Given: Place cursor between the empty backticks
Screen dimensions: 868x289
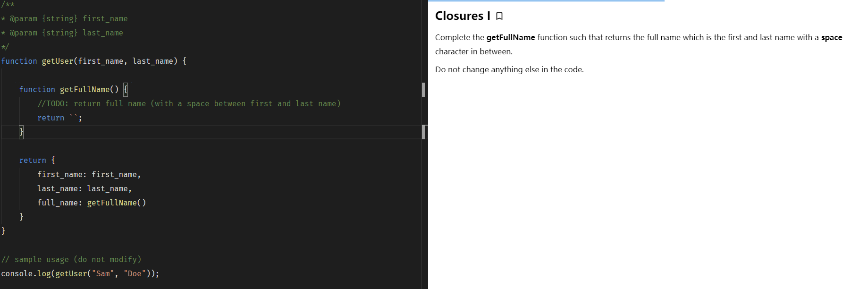Looking at the screenshot, I should (74, 118).
